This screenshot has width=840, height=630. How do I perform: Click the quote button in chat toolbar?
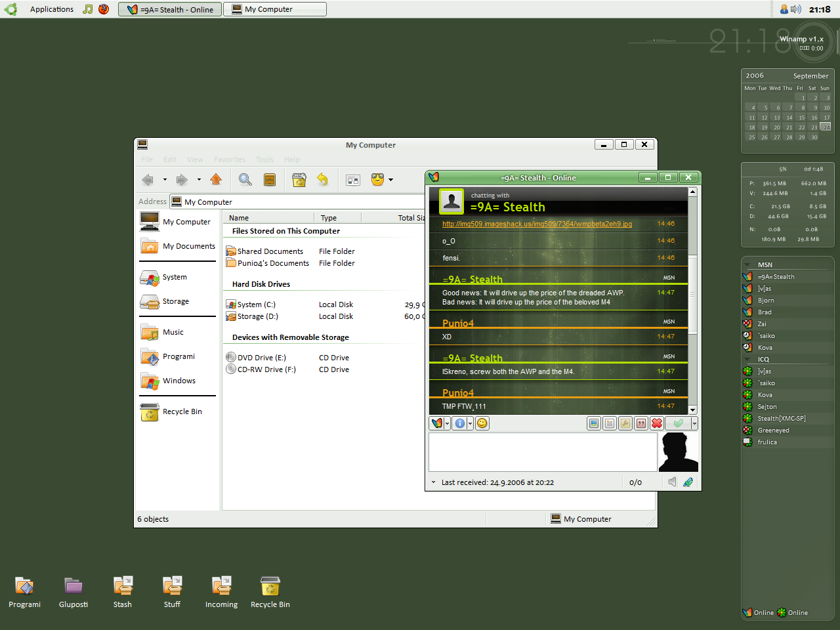(x=641, y=423)
